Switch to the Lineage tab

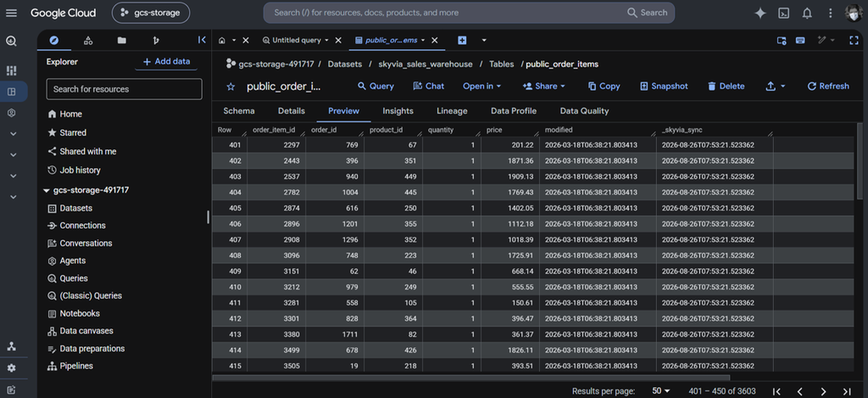[453, 111]
